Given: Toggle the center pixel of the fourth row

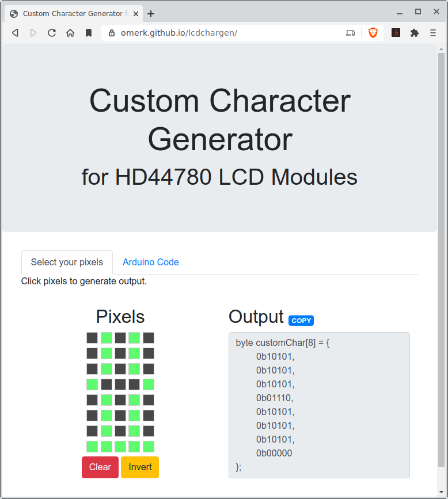Looking at the screenshot, I should coord(120,384).
